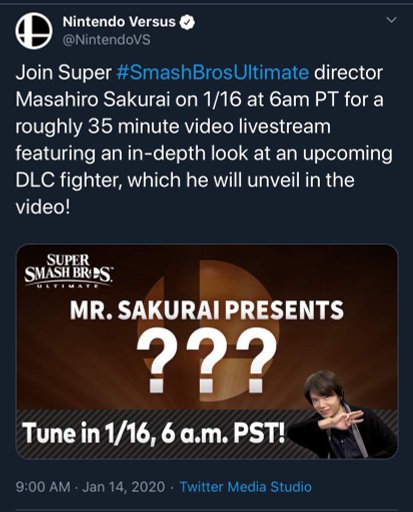Tap the Tune in 1/16 banner text
413x512 pixels.
[154, 433]
